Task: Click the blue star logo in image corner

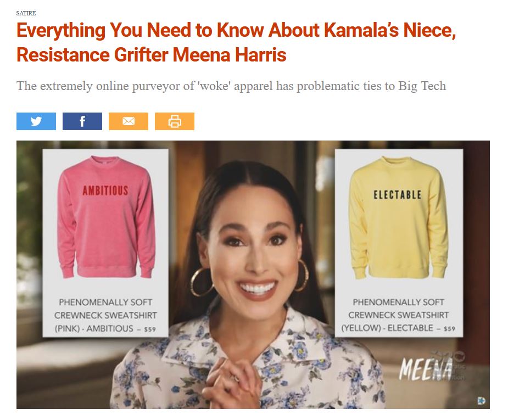Action: click(482, 401)
